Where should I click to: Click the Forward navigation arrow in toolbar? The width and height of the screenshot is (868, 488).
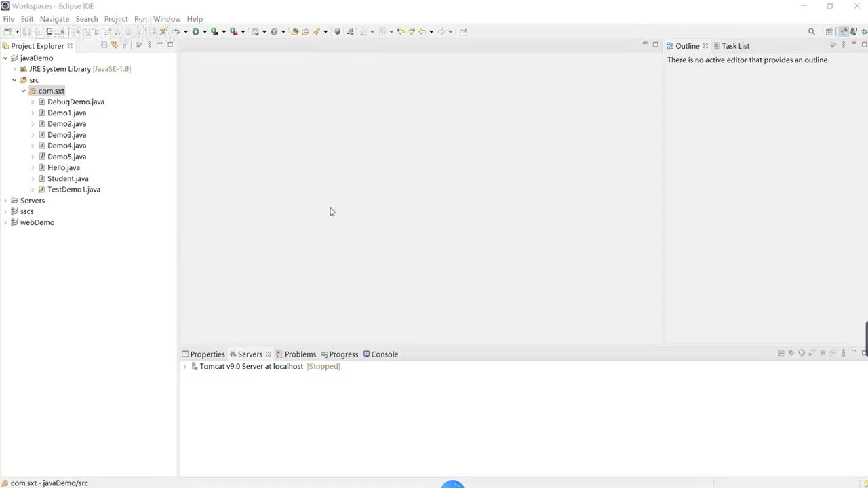pos(441,31)
